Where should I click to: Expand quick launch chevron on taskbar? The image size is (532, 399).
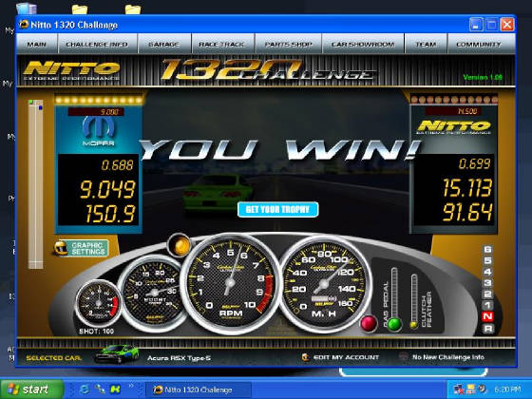click(131, 386)
